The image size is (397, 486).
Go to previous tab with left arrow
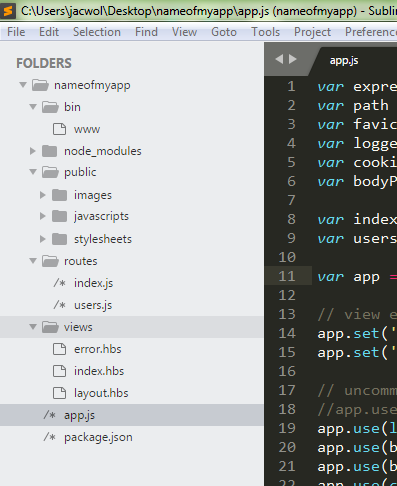(279, 59)
